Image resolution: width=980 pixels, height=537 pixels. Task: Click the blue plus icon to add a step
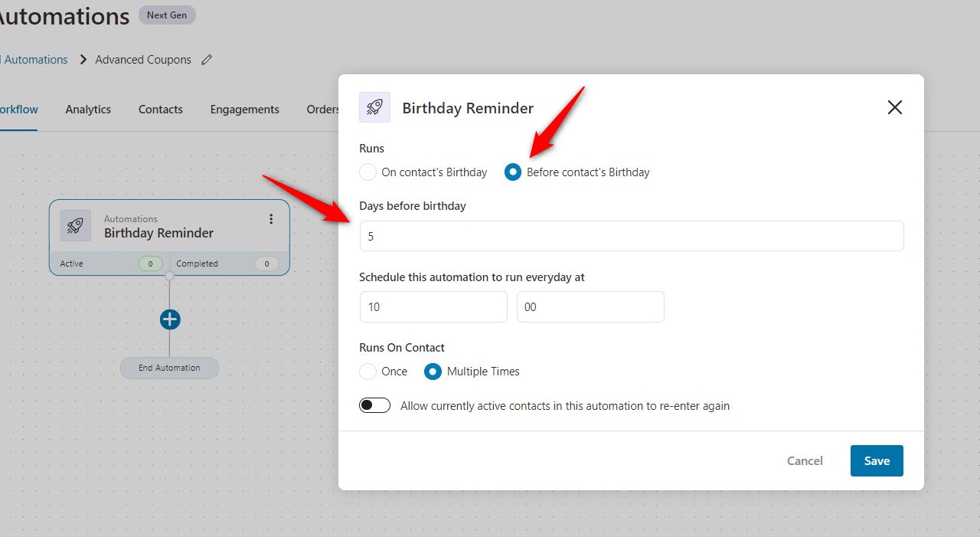click(x=170, y=319)
